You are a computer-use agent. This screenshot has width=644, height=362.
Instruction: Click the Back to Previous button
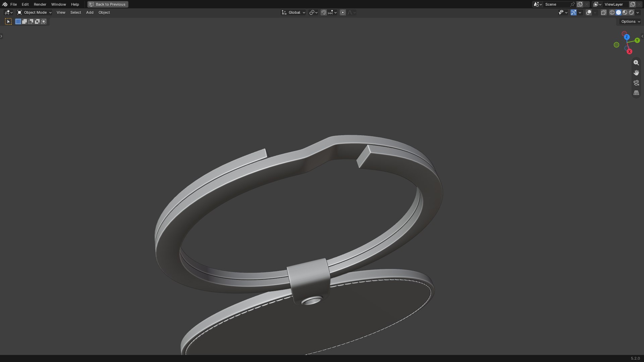tap(108, 4)
